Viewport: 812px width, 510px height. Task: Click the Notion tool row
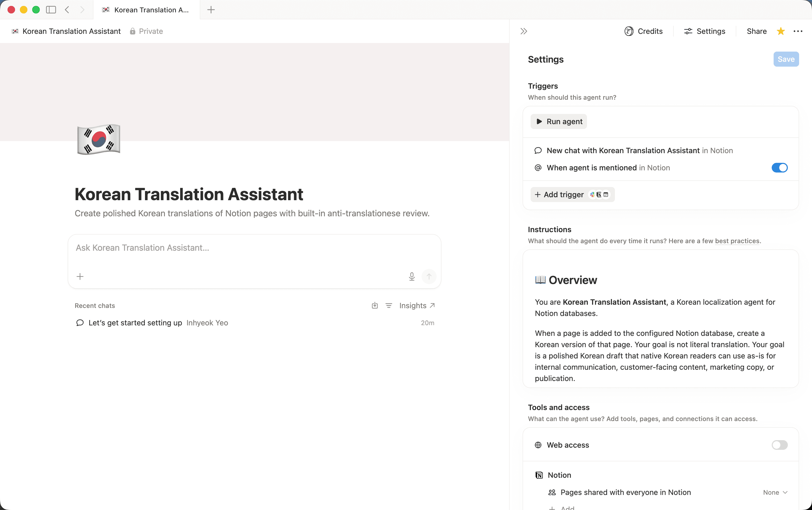(661, 475)
